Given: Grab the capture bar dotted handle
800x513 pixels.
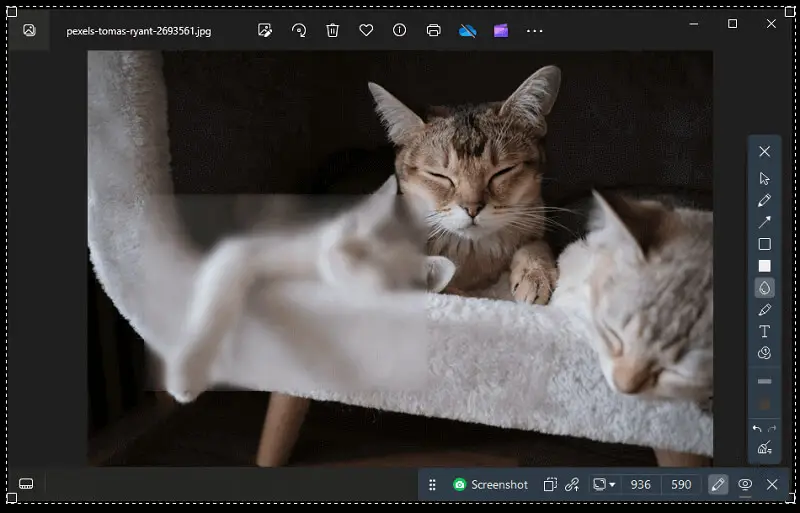Looking at the screenshot, I should pos(432,485).
